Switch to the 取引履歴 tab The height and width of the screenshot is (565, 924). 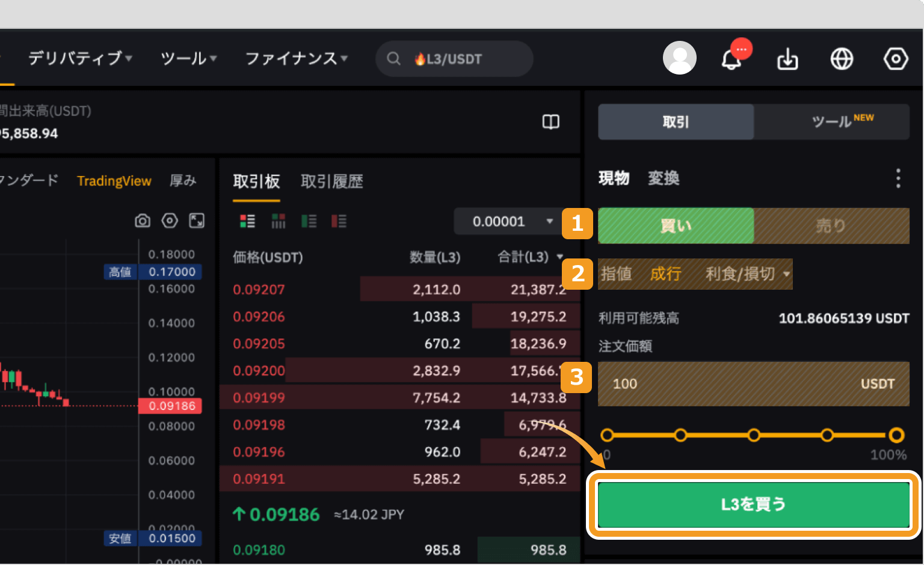tap(332, 182)
